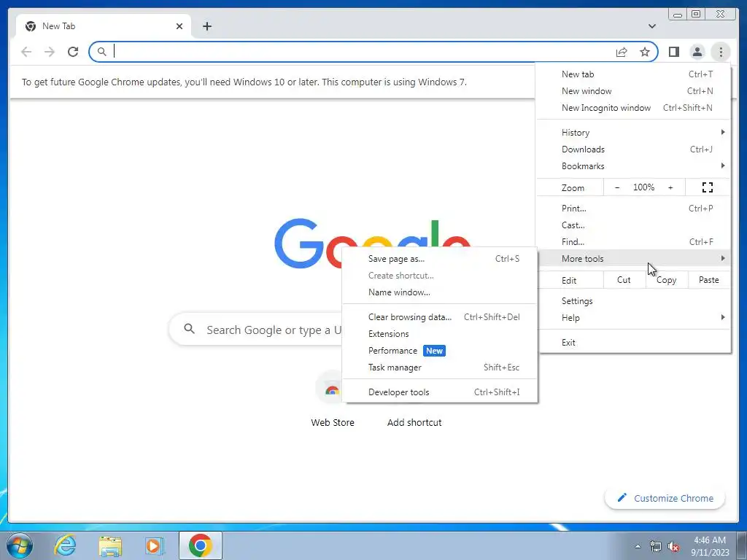Choose Find... from the menu
747x560 pixels.
pyautogui.click(x=634, y=241)
